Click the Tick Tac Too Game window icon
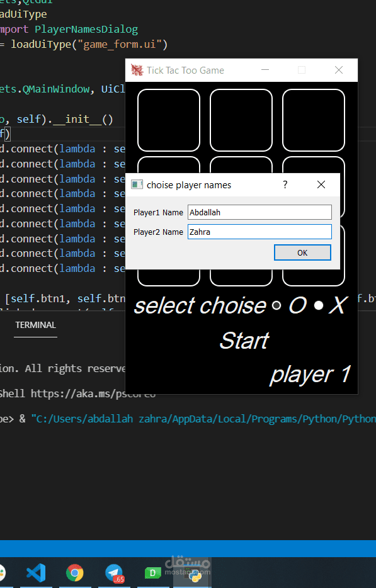 click(x=137, y=70)
